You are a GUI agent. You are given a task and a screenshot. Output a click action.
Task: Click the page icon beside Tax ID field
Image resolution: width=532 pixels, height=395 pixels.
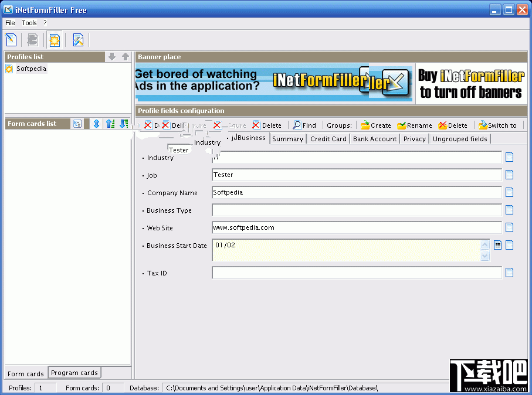click(x=509, y=273)
